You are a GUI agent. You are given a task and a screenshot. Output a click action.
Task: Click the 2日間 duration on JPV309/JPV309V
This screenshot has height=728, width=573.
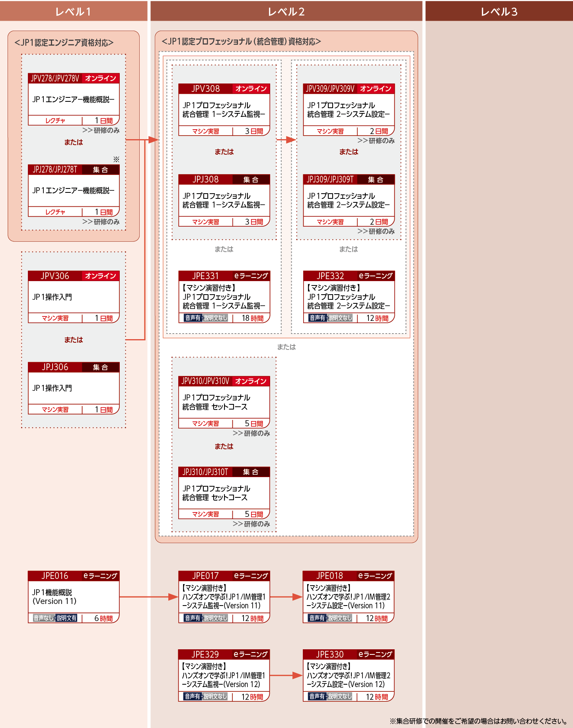(x=379, y=131)
